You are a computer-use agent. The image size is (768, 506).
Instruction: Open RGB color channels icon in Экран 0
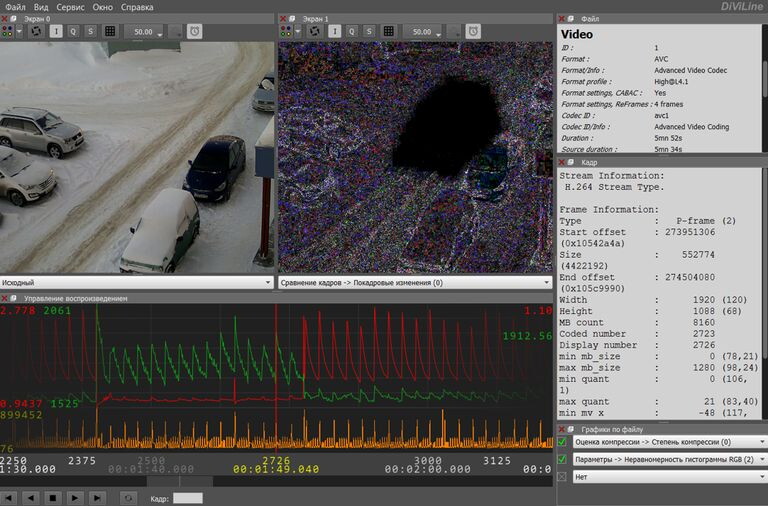coord(9,31)
